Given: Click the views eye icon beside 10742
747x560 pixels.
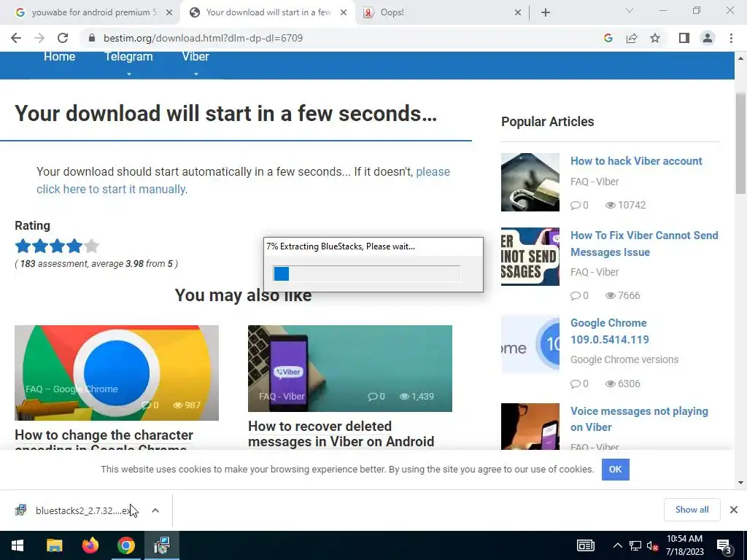Looking at the screenshot, I should pyautogui.click(x=611, y=205).
